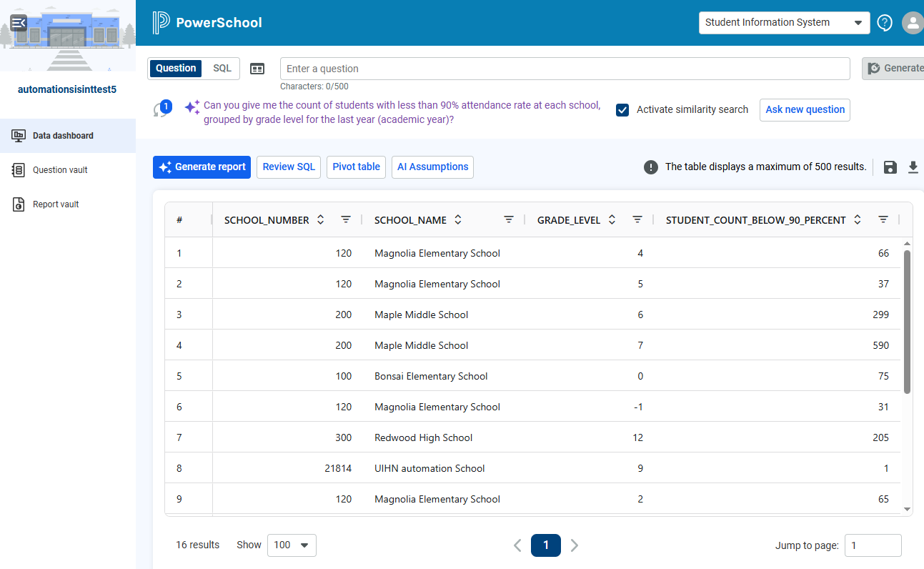Select the Question mode toggle
Viewport: 924px width, 569px height.
point(176,69)
